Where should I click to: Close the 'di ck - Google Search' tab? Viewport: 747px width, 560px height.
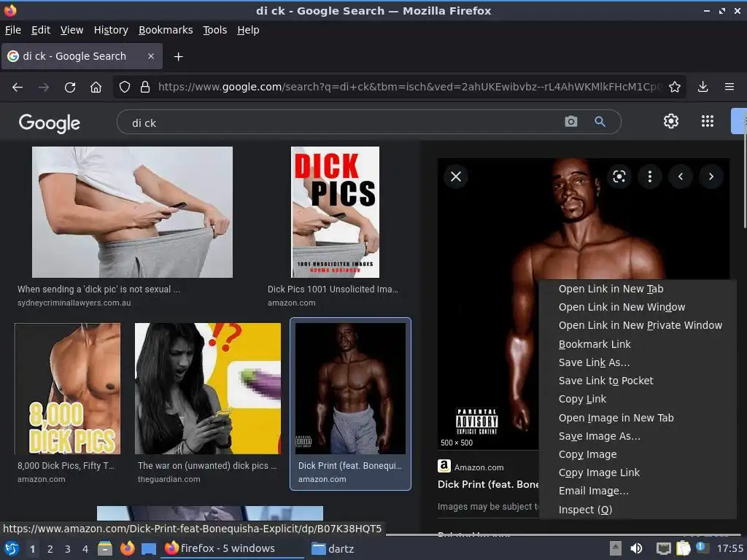[x=151, y=56]
